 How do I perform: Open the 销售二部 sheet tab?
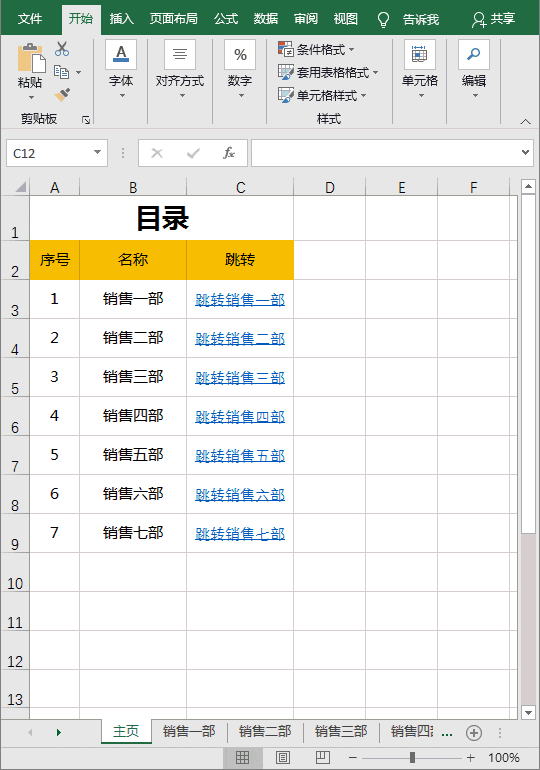click(x=265, y=732)
